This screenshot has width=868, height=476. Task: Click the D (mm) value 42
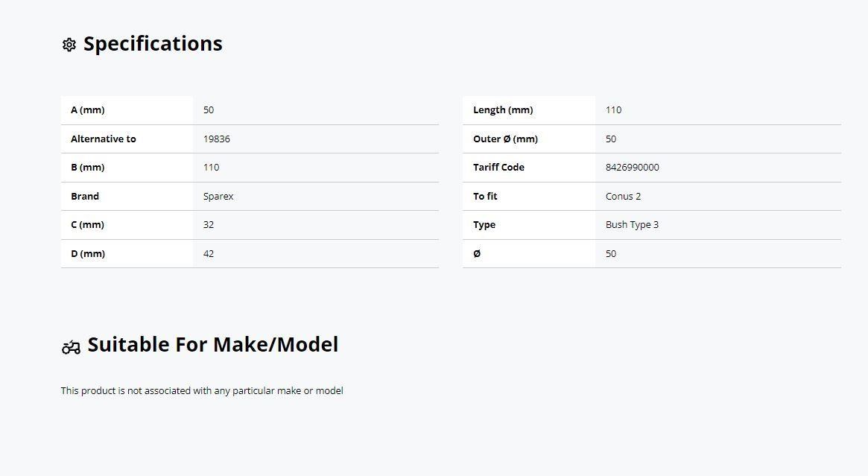coord(208,253)
